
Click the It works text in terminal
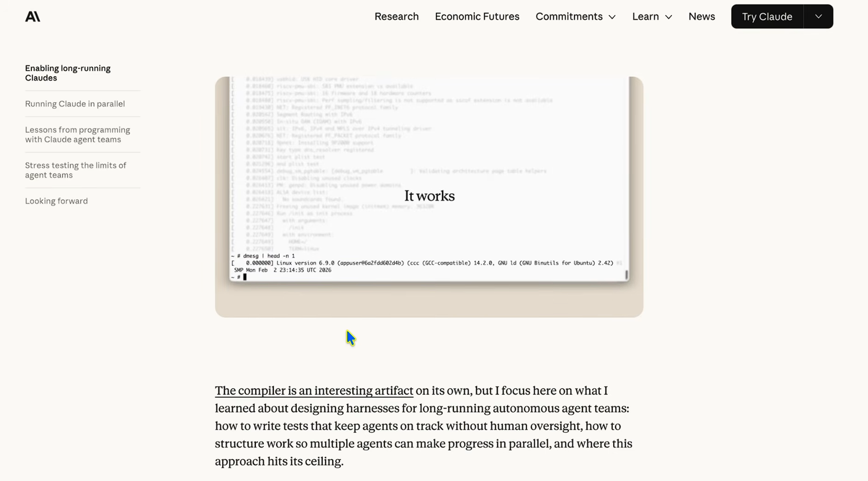pyautogui.click(x=429, y=195)
